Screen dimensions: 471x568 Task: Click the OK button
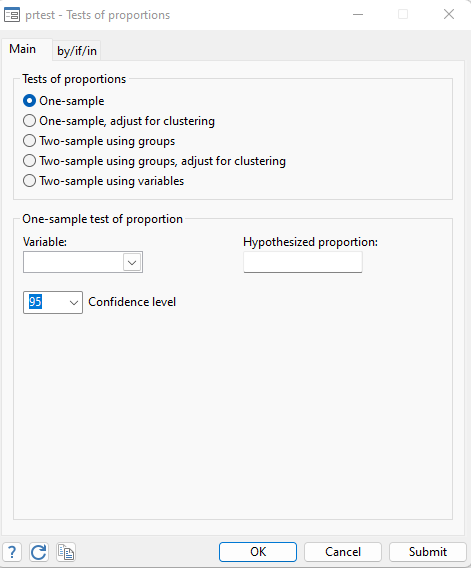point(258,552)
